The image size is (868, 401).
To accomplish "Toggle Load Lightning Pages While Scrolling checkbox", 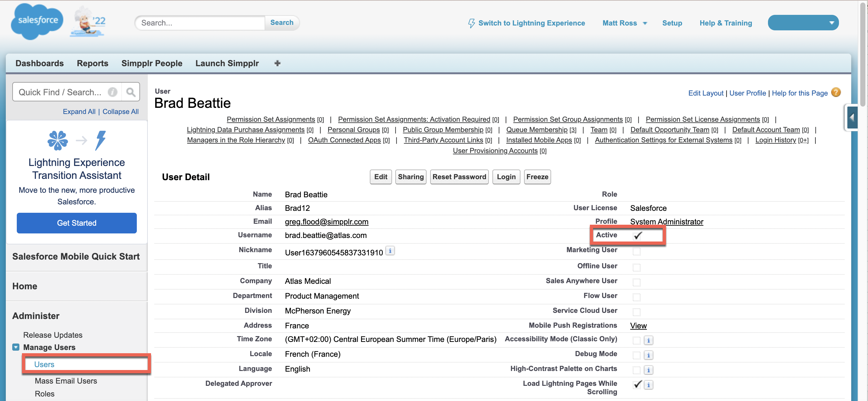I will coord(637,385).
